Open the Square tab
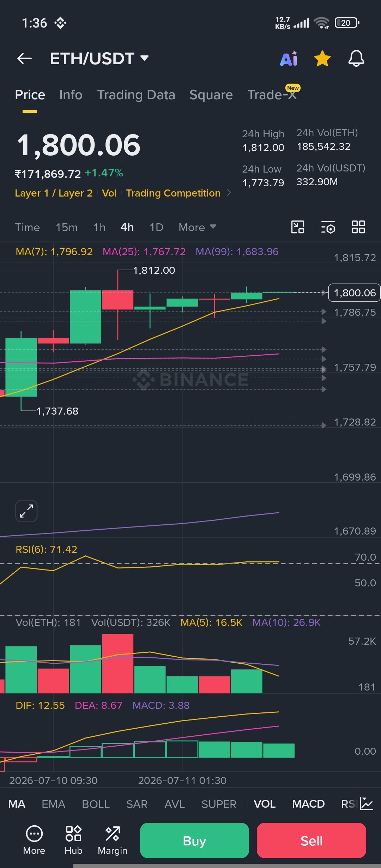 tap(211, 95)
